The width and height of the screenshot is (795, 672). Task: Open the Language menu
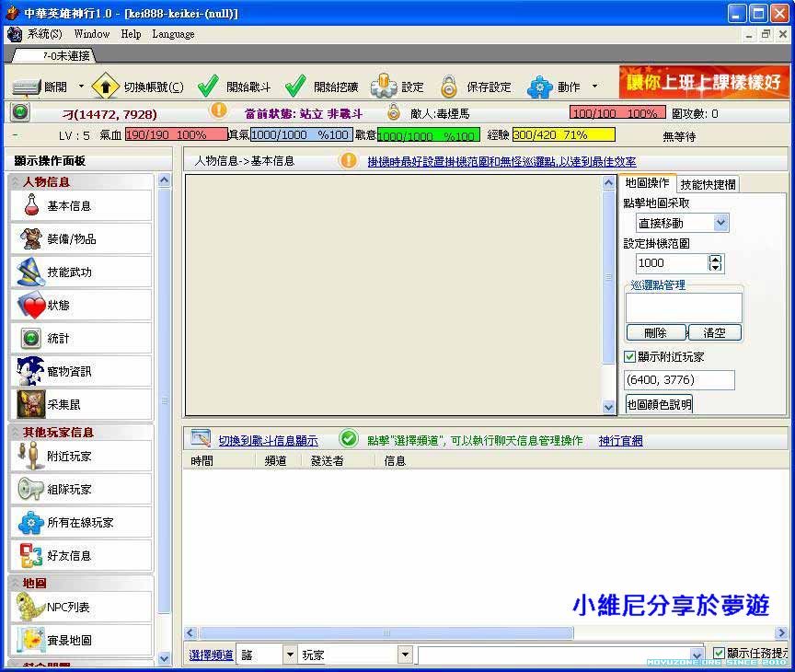[173, 34]
